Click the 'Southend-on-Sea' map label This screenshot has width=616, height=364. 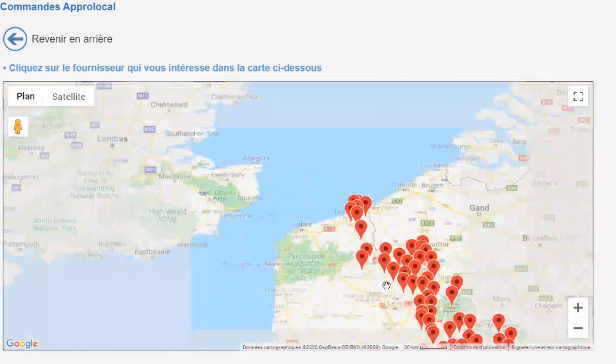[x=192, y=133]
